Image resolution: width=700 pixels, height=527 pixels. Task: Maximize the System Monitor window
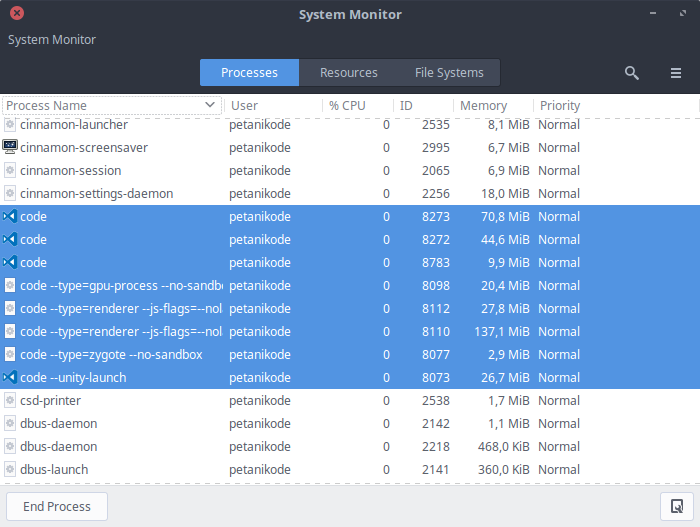(x=683, y=13)
